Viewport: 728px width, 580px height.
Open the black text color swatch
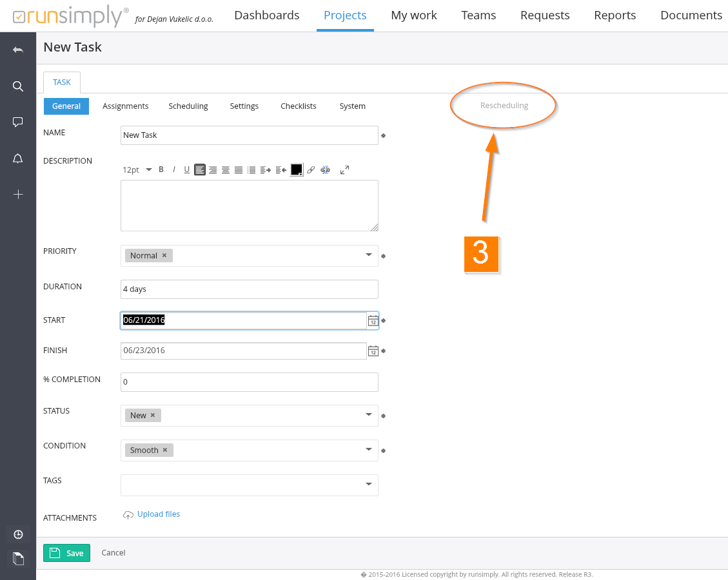[x=296, y=169]
